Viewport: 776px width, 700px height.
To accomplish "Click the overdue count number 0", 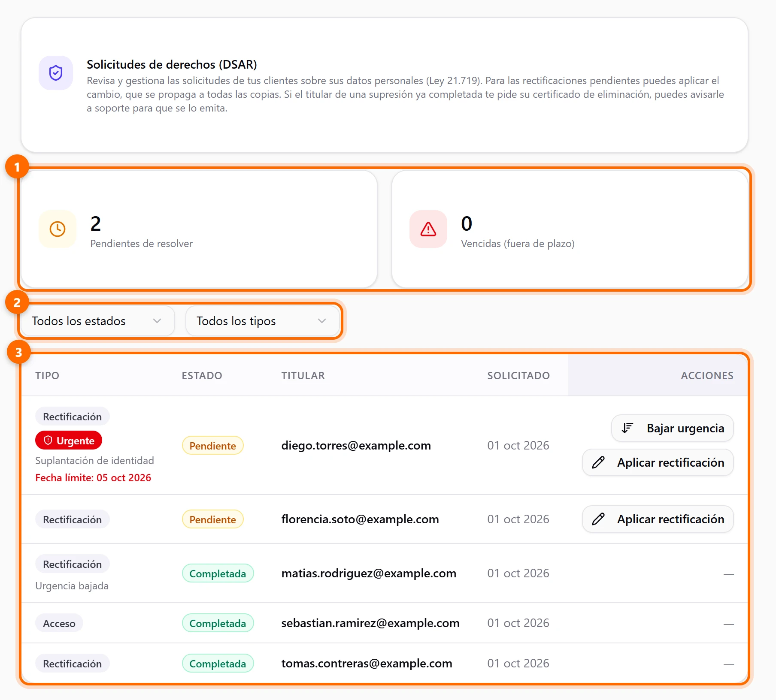I will click(x=467, y=223).
